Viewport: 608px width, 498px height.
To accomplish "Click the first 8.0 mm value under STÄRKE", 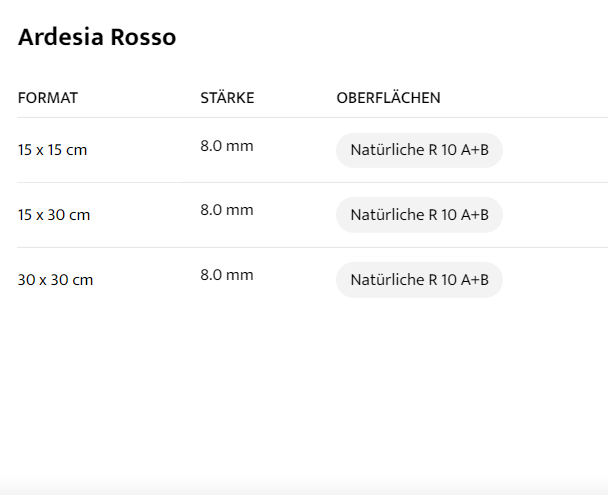I will (x=227, y=146).
